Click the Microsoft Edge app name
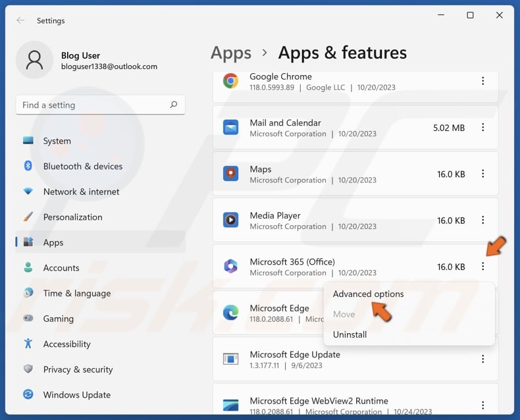The height and width of the screenshot is (420, 520). [x=279, y=308]
